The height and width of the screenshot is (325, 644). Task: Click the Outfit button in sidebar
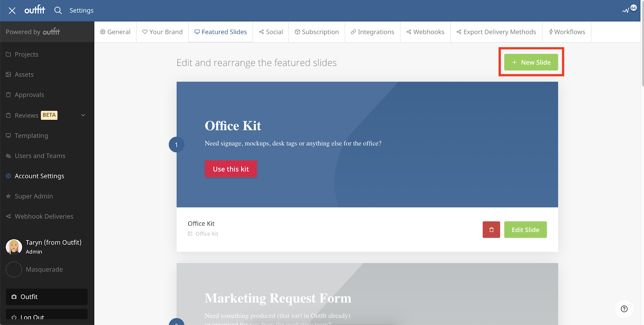47,297
